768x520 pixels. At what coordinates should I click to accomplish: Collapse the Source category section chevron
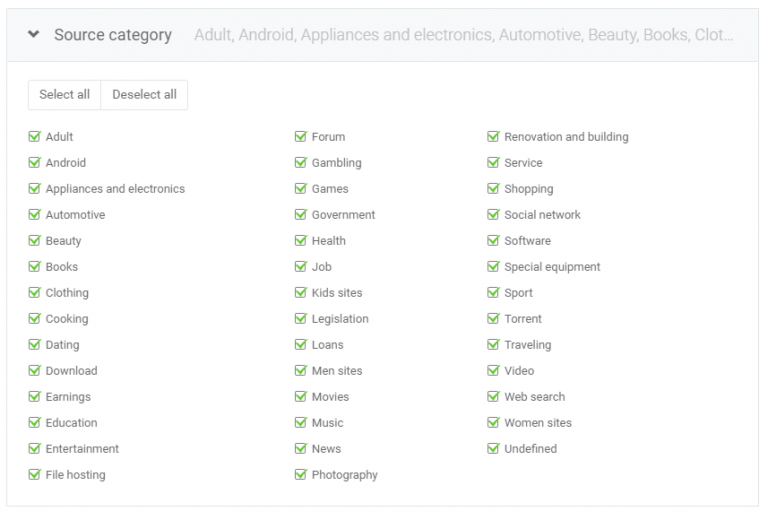pos(34,35)
